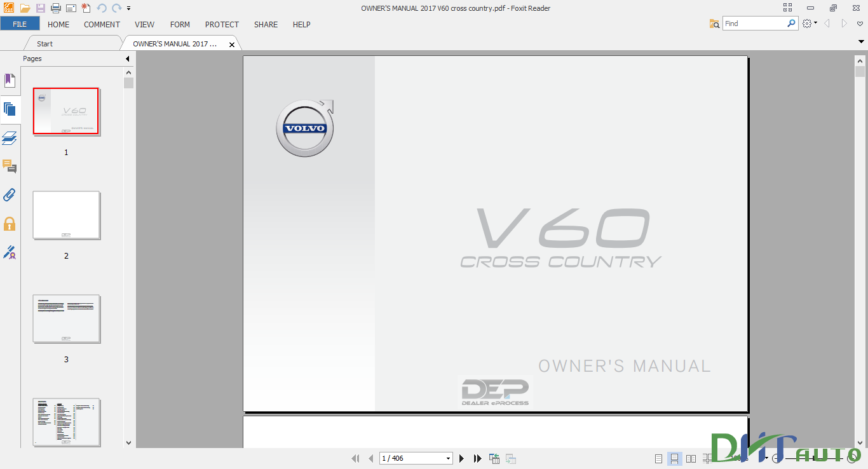Collapse the Pages panel with the arrow
This screenshot has width=868, height=469.
[127, 58]
